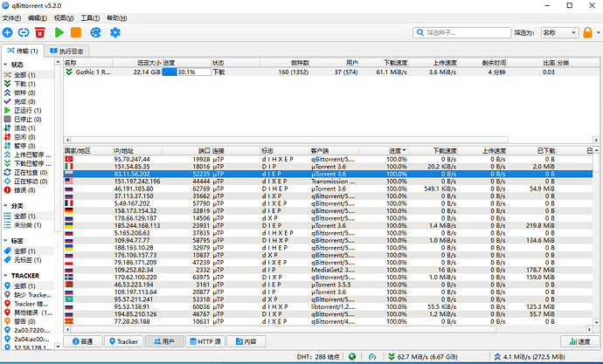Switch to the 传输 (1) tab
The height and width of the screenshot is (364, 603).
[x=23, y=51]
